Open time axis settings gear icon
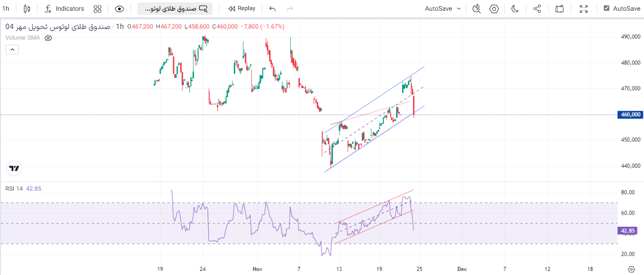644x275 pixels. pos(631,269)
